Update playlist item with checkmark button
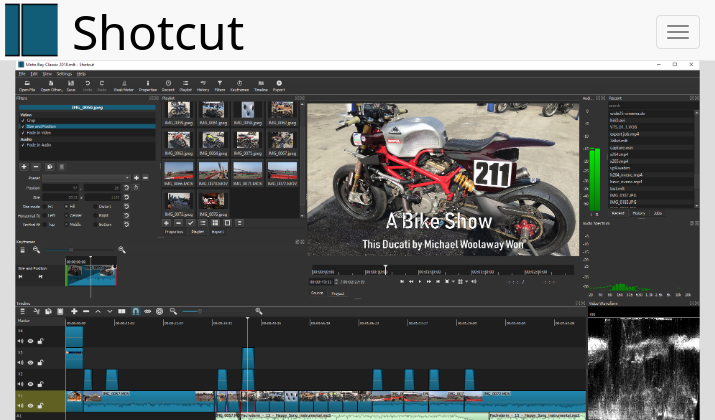 click(191, 223)
